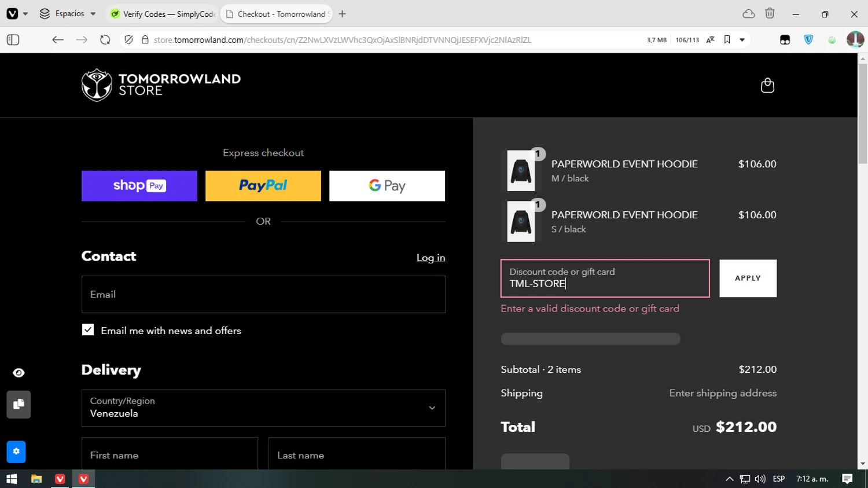
Task: Click the Discount code or gift card field
Action: pos(605,278)
